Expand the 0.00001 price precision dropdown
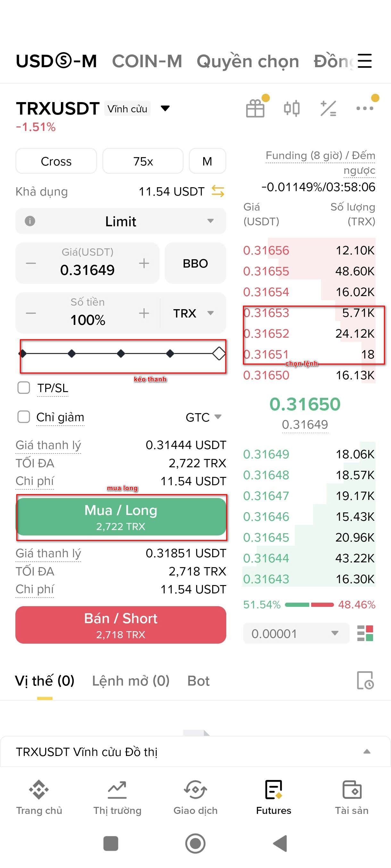This screenshot has height=868, width=391. click(x=296, y=633)
